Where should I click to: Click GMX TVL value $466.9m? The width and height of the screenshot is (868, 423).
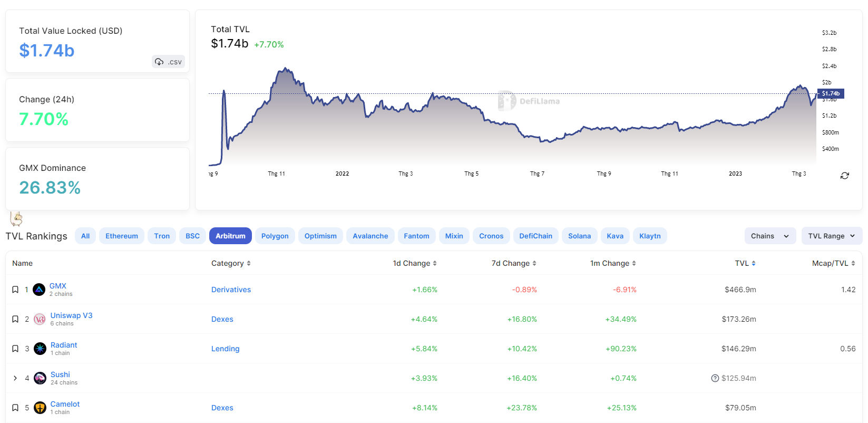[x=740, y=290]
